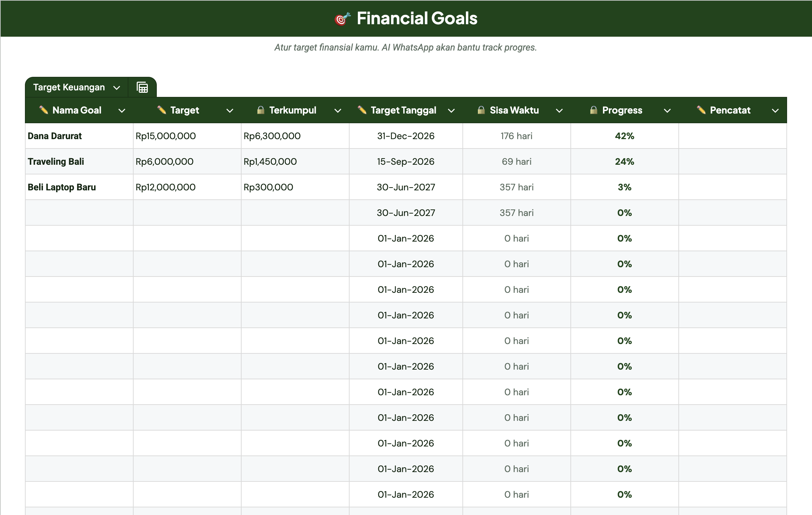The image size is (812, 515).
Task: Select the Rp6,000,000 target cell
Action: (187, 162)
